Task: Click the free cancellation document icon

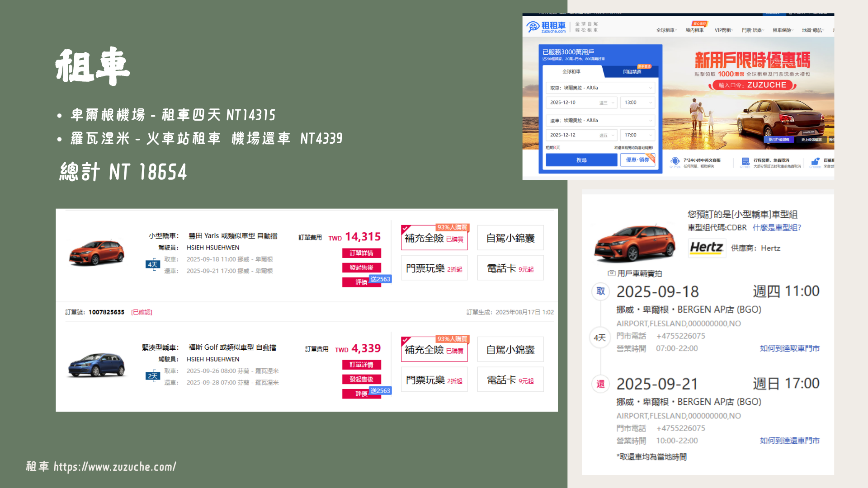Action: (x=745, y=161)
